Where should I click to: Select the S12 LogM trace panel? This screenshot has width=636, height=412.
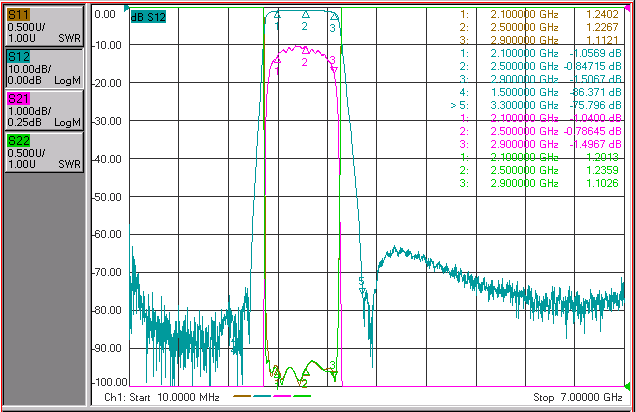tap(44, 68)
